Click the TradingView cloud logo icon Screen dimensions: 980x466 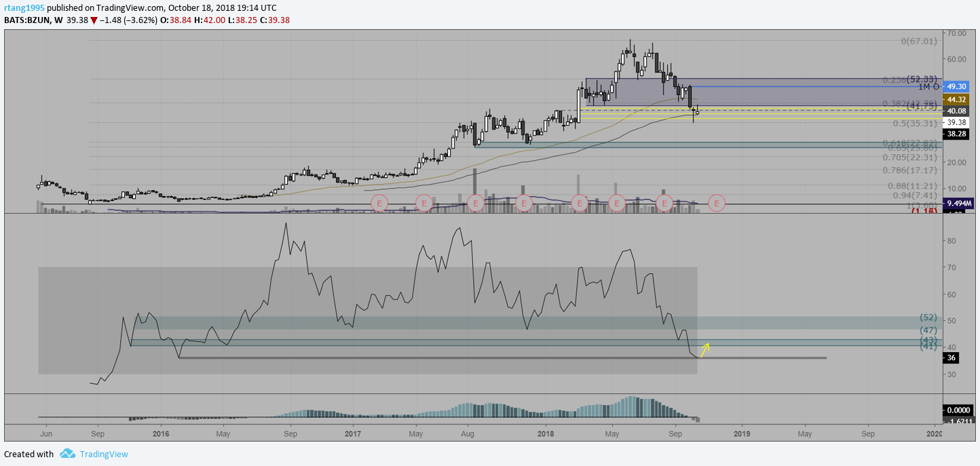(x=67, y=454)
